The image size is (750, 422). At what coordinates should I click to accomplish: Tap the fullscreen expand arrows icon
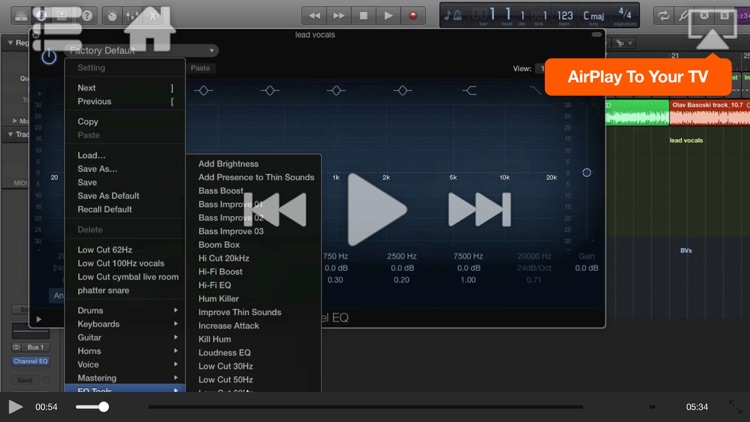pos(735,407)
